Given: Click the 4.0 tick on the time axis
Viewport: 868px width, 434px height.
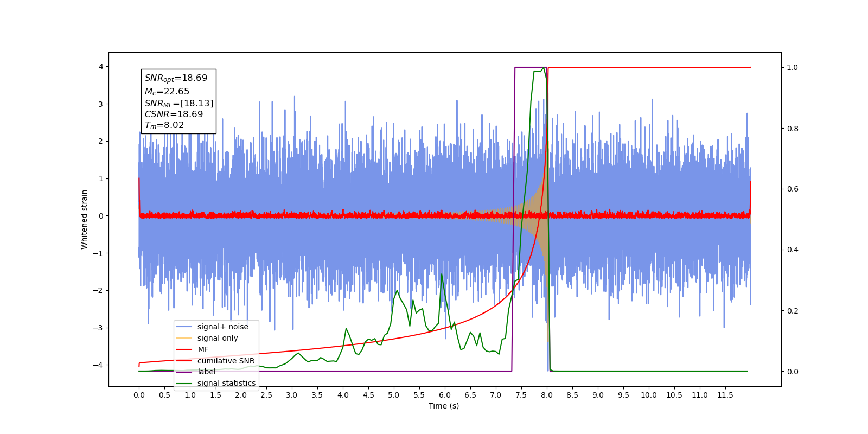Looking at the screenshot, I should coord(343,395).
